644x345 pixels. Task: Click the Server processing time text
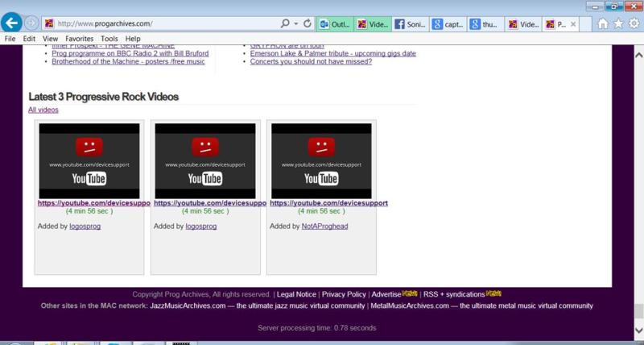(316, 328)
